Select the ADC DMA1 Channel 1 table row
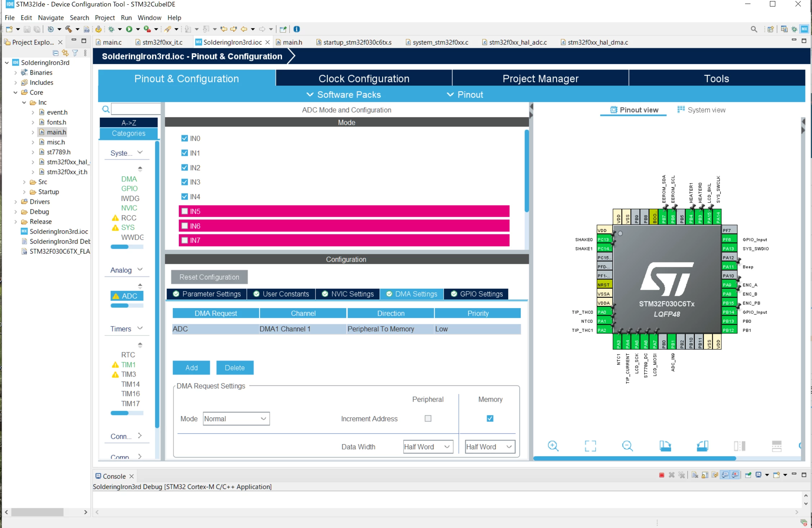The width and height of the screenshot is (812, 528). [346, 329]
